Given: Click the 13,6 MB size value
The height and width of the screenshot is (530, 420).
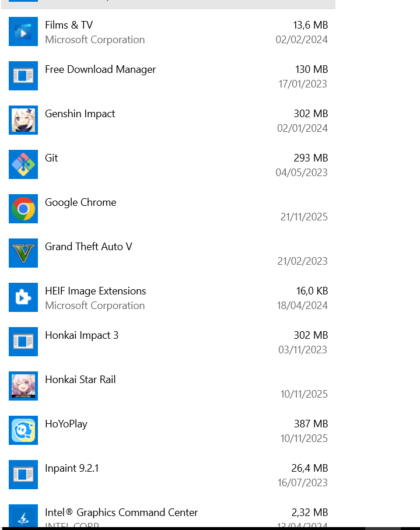Looking at the screenshot, I should [310, 25].
